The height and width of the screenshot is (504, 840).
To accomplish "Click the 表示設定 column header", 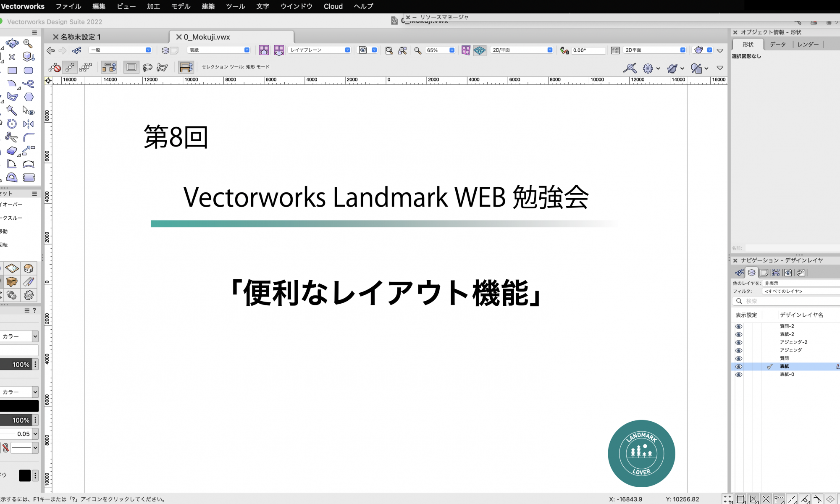I will point(746,315).
